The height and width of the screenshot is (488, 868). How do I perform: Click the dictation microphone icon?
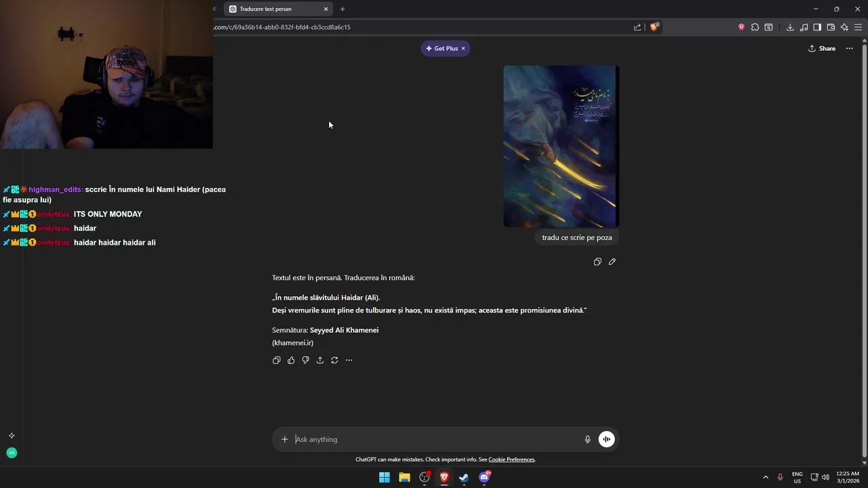pos(588,439)
